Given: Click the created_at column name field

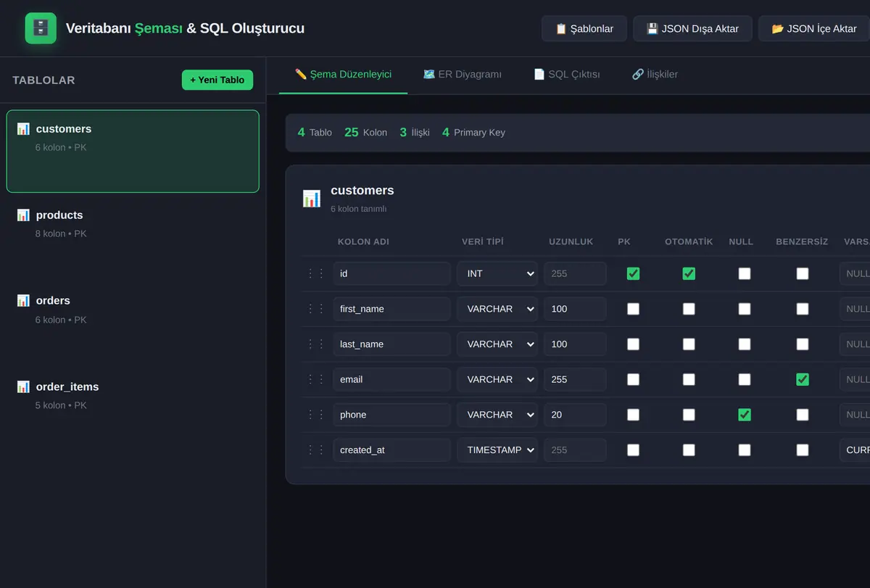Looking at the screenshot, I should click(392, 450).
